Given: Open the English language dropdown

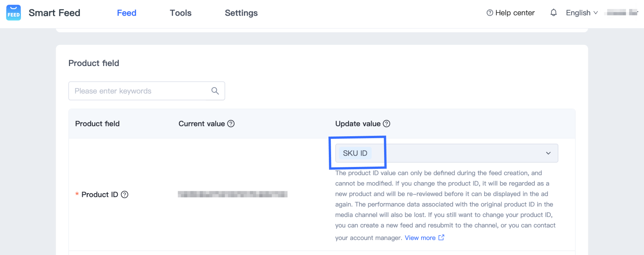Looking at the screenshot, I should coord(581,13).
